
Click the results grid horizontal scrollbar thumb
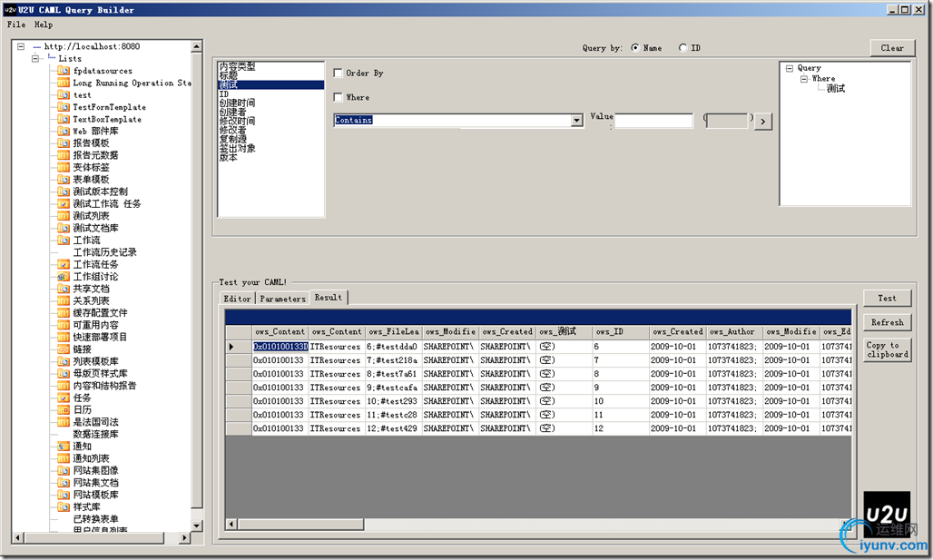pyautogui.click(x=300, y=524)
